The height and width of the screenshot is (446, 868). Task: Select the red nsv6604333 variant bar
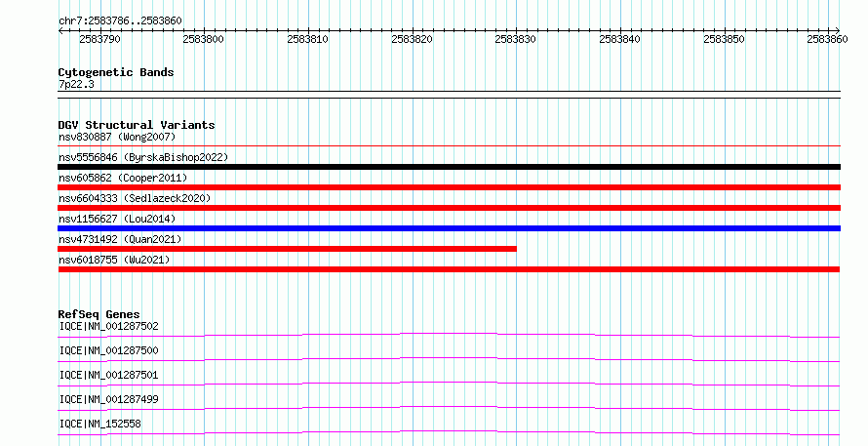[449, 208]
